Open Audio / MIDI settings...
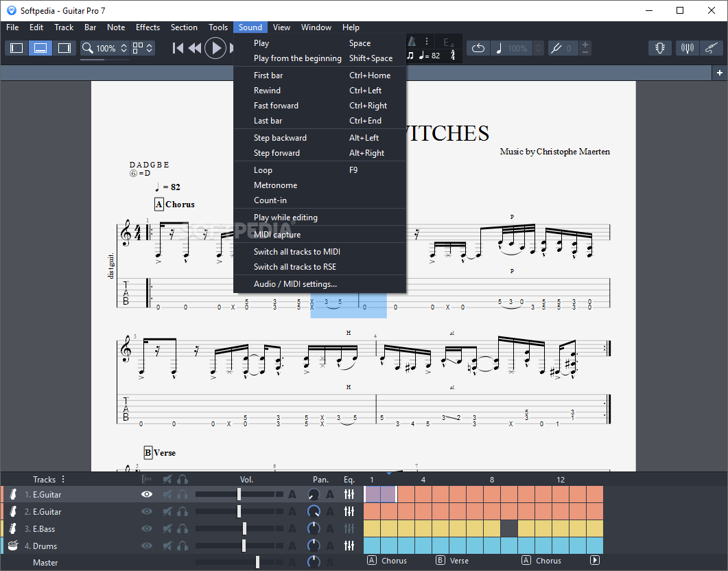728x571 pixels. tap(320, 283)
